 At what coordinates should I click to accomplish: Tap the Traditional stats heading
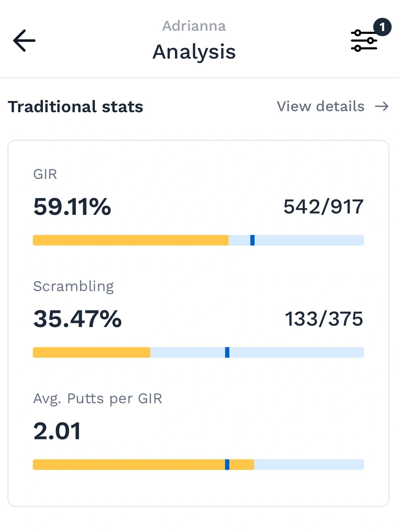point(75,107)
